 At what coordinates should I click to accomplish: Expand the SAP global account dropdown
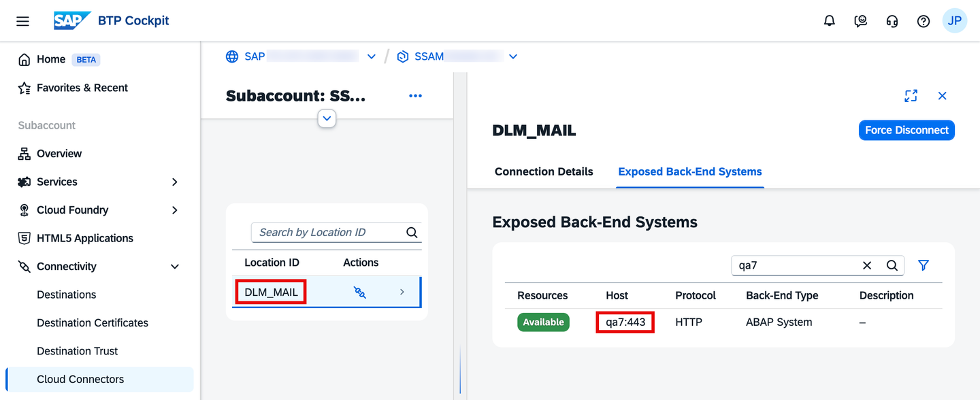pyautogui.click(x=371, y=56)
